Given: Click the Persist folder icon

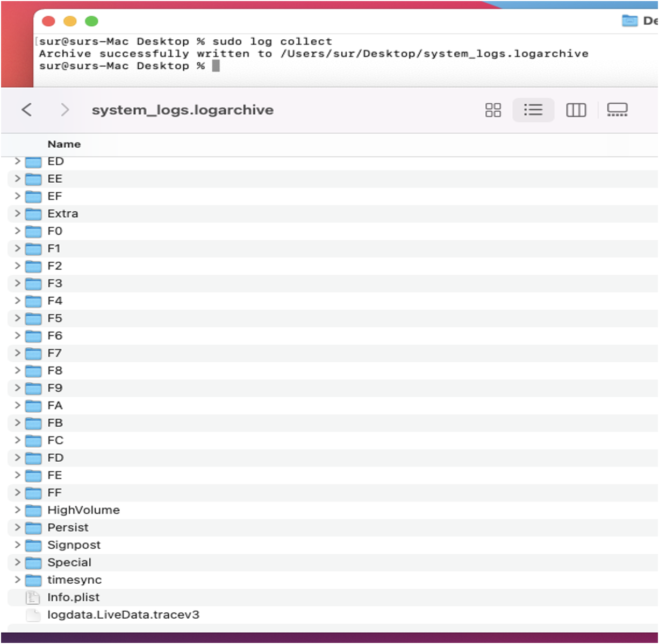Looking at the screenshot, I should click(33, 528).
